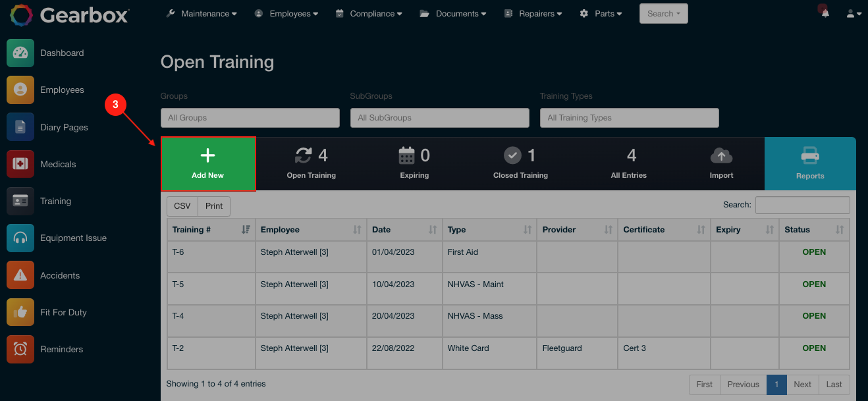Open Fit For Duty thumbs-up icon
Screen dimensions: 868x401
pos(20,312)
